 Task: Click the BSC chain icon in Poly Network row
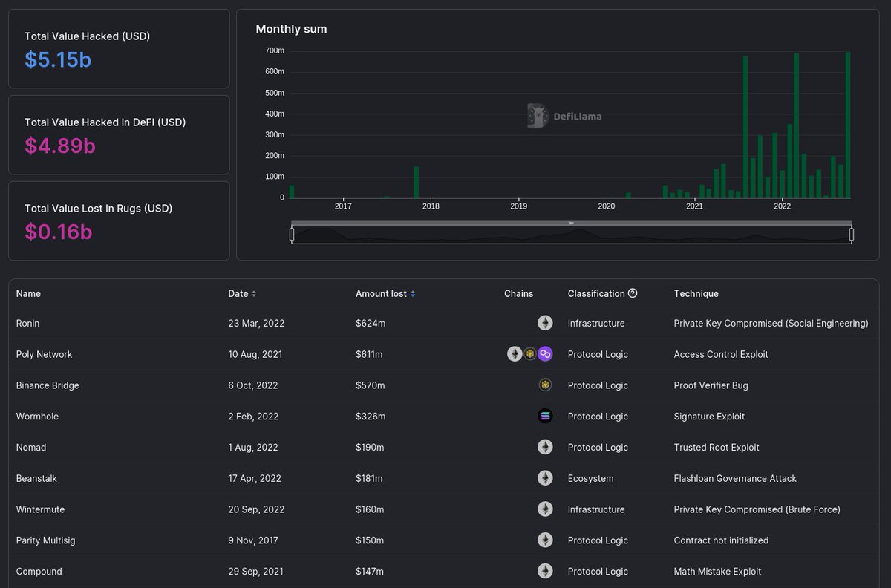tap(530, 354)
